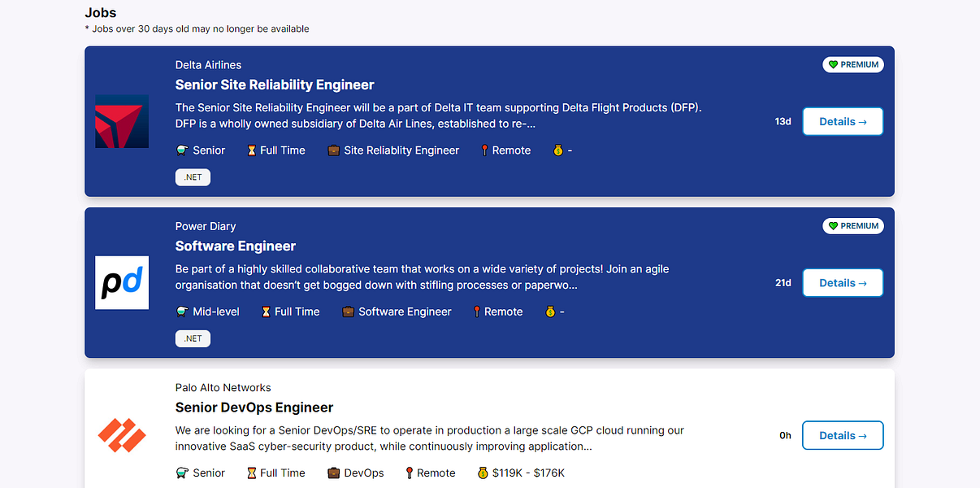Click the '$119K - $176K' salary text
The width and height of the screenshot is (980, 488).
[528, 473]
